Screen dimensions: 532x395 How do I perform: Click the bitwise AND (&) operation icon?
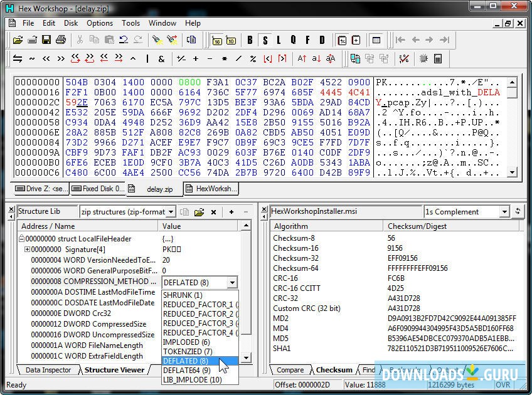[x=161, y=58]
